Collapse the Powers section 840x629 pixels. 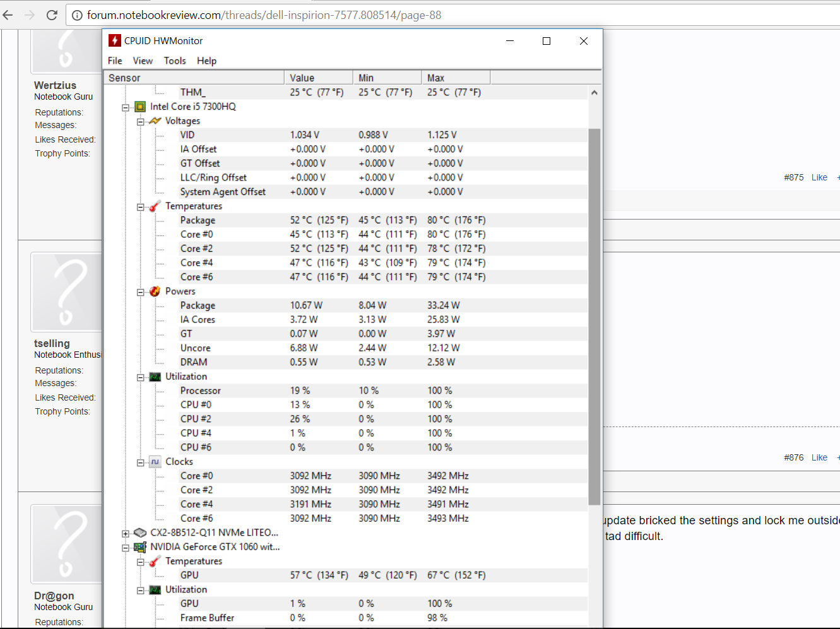[x=140, y=292]
